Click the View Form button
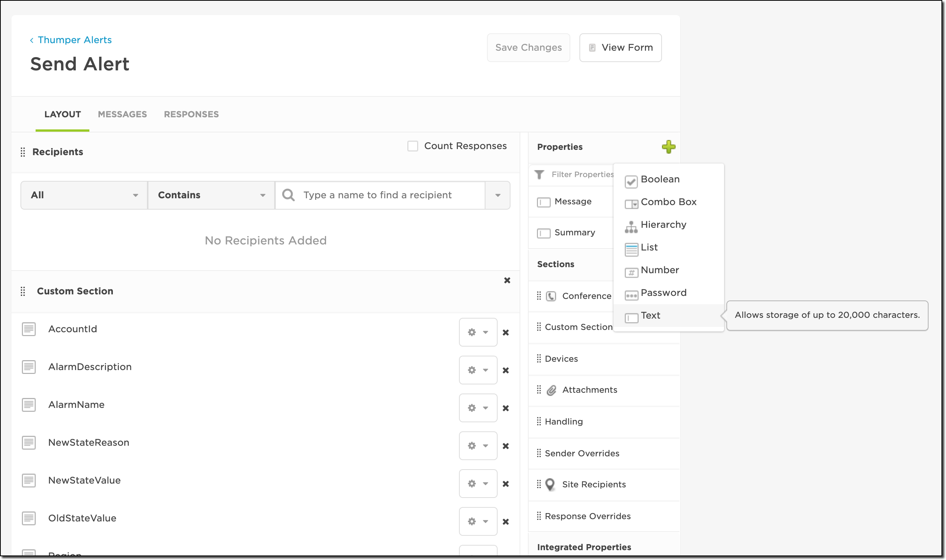 620,48
